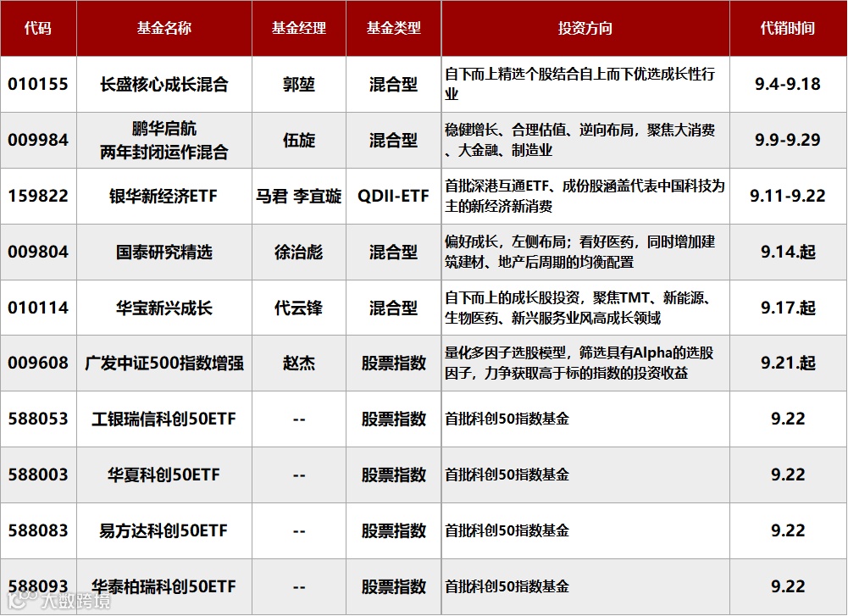Click manager name 伍旋

[x=298, y=140]
